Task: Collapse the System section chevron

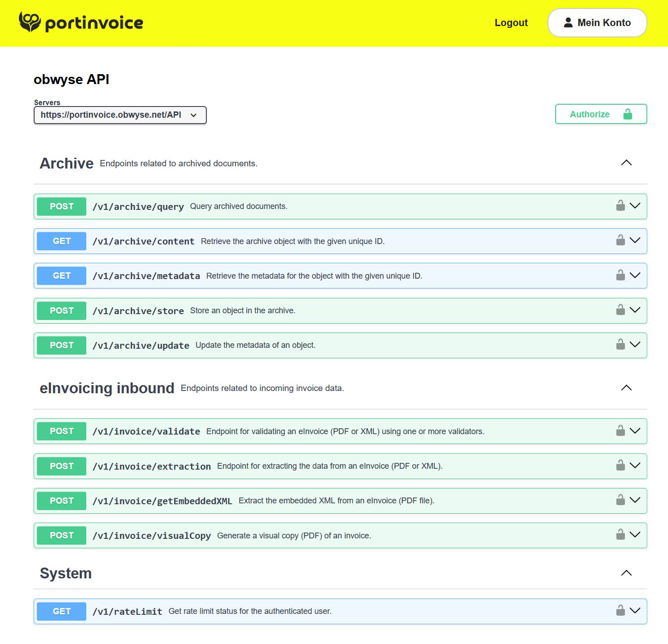Action: [626, 573]
